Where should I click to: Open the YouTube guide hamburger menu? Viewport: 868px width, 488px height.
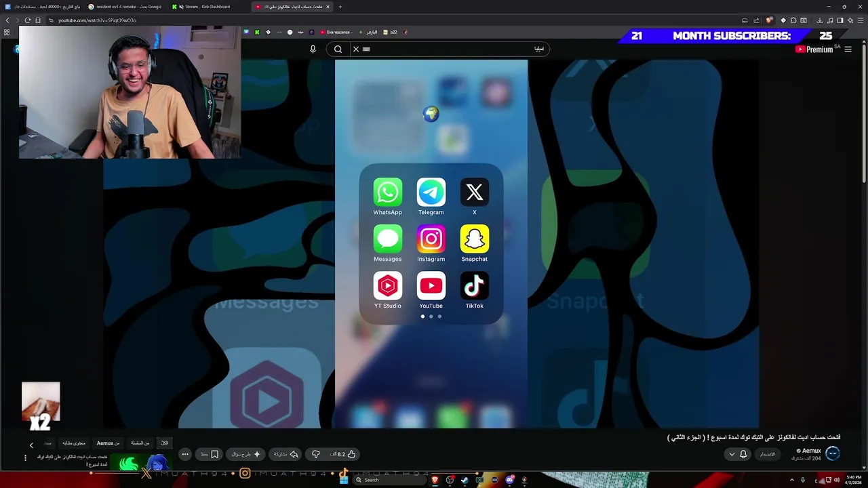tap(848, 49)
